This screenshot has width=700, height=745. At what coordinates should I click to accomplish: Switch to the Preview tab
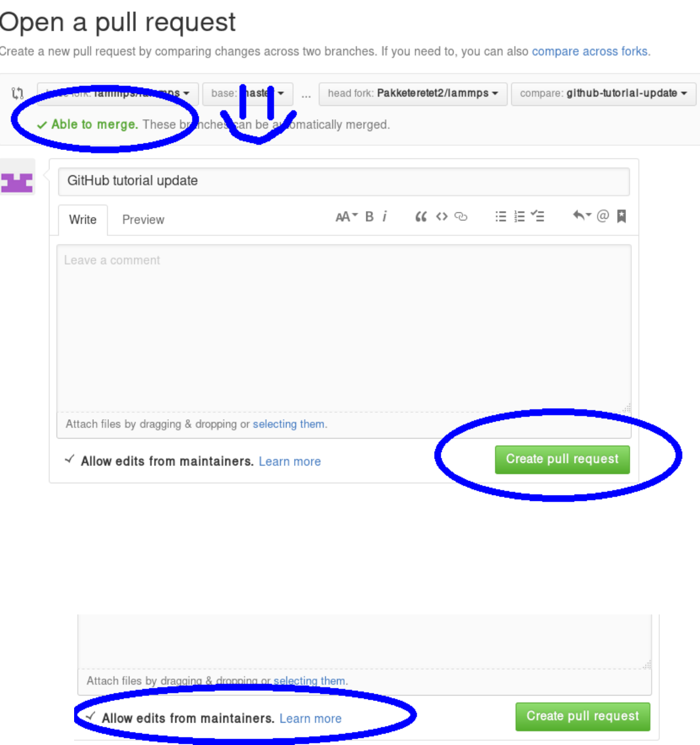point(143,219)
